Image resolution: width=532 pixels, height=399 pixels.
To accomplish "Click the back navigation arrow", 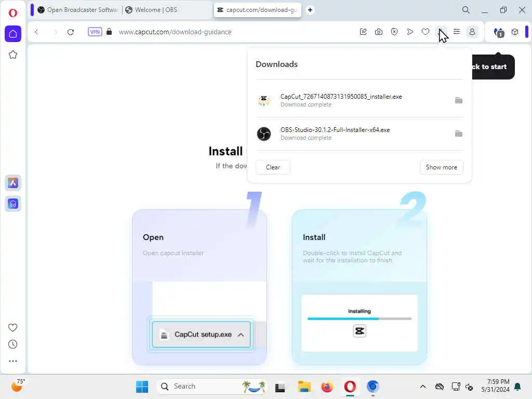I will [x=36, y=32].
